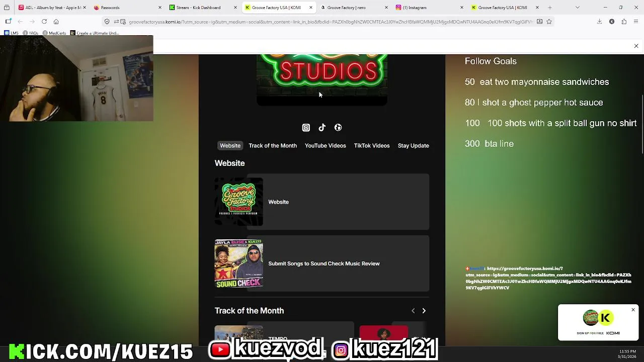Image resolution: width=644 pixels, height=362 pixels.
Task: Open the MedCerts bookmark
Action: click(x=54, y=33)
